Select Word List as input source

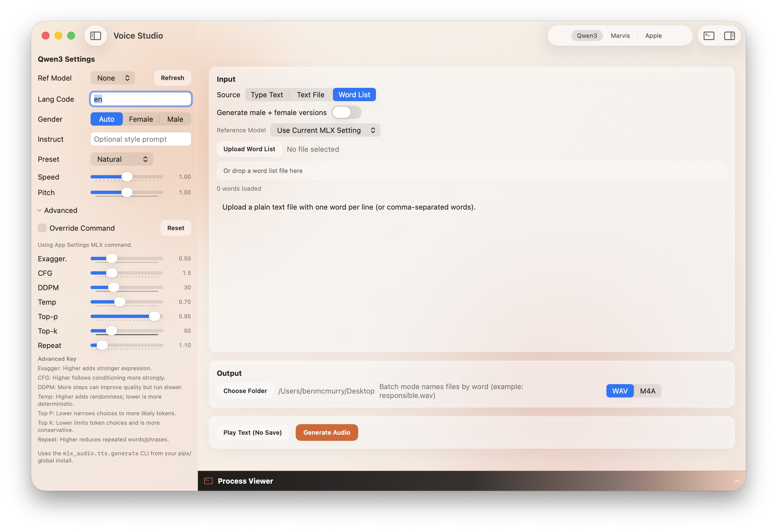click(x=354, y=95)
